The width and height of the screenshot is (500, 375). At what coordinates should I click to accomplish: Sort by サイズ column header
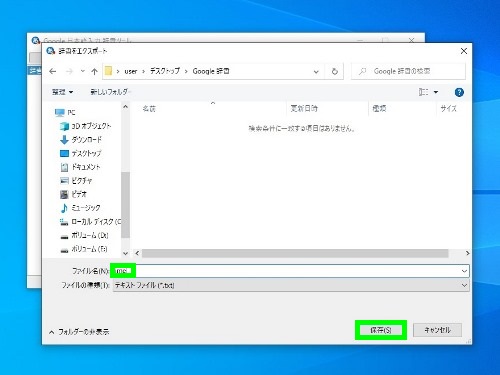pyautogui.click(x=448, y=108)
